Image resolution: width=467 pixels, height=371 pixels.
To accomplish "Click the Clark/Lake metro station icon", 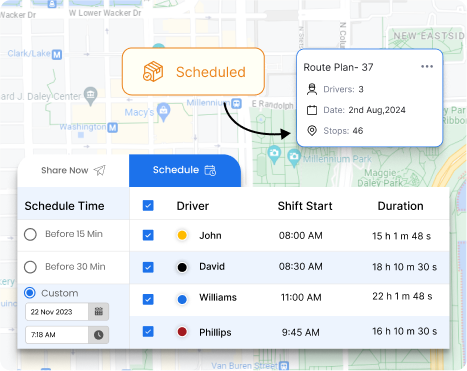I will pos(57,54).
